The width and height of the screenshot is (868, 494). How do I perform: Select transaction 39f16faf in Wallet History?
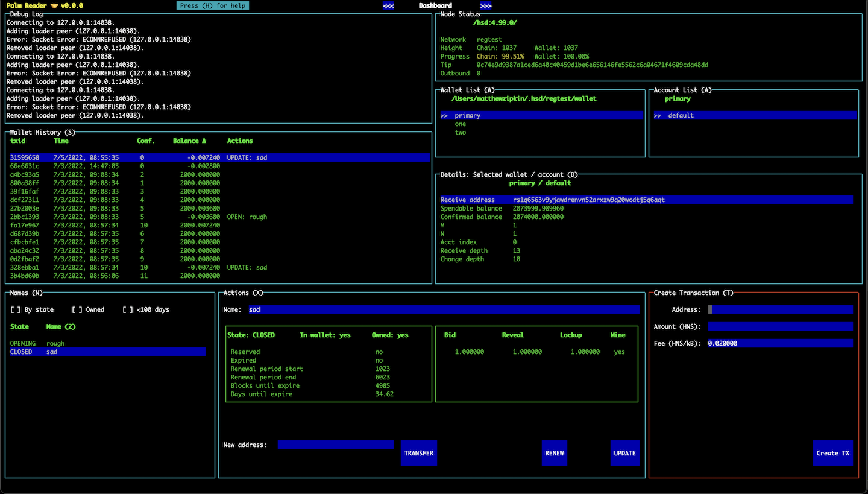pyautogui.click(x=220, y=191)
